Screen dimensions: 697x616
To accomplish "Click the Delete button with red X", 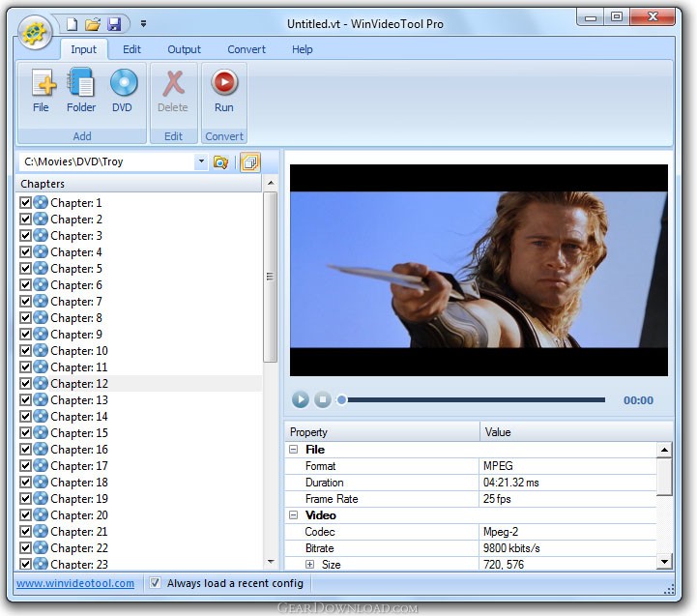I will [173, 91].
